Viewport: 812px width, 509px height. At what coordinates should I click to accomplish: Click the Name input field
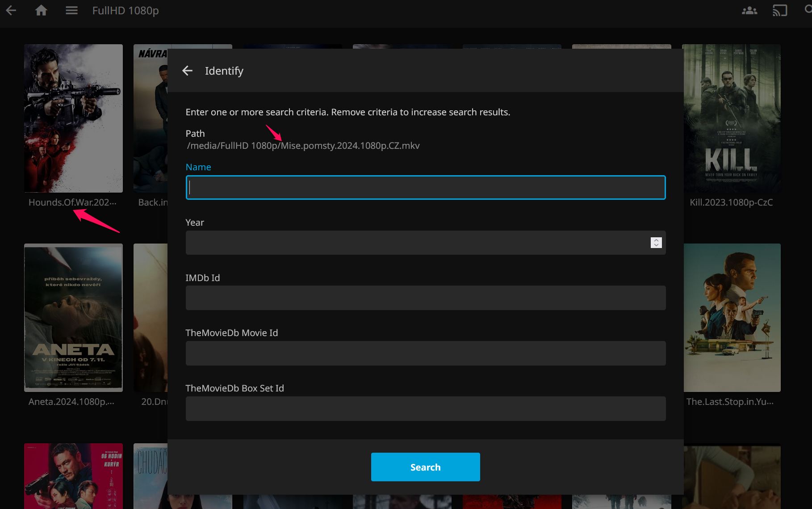(x=425, y=188)
